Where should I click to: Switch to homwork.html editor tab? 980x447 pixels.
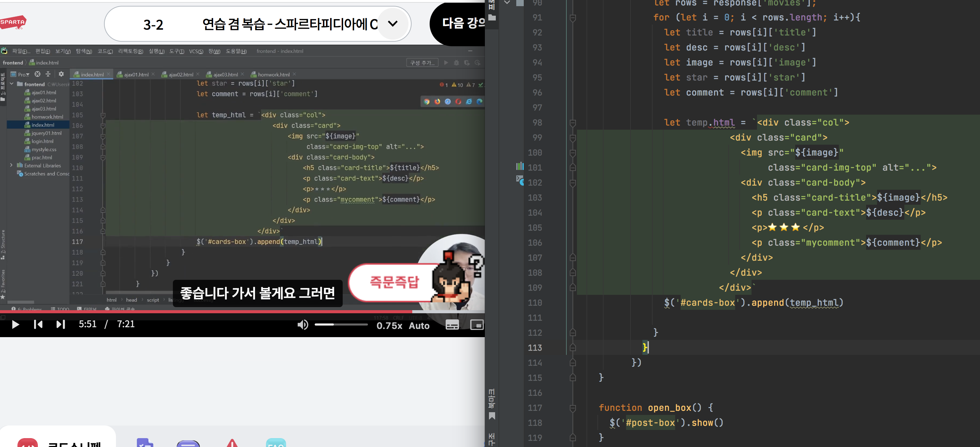coord(273,75)
